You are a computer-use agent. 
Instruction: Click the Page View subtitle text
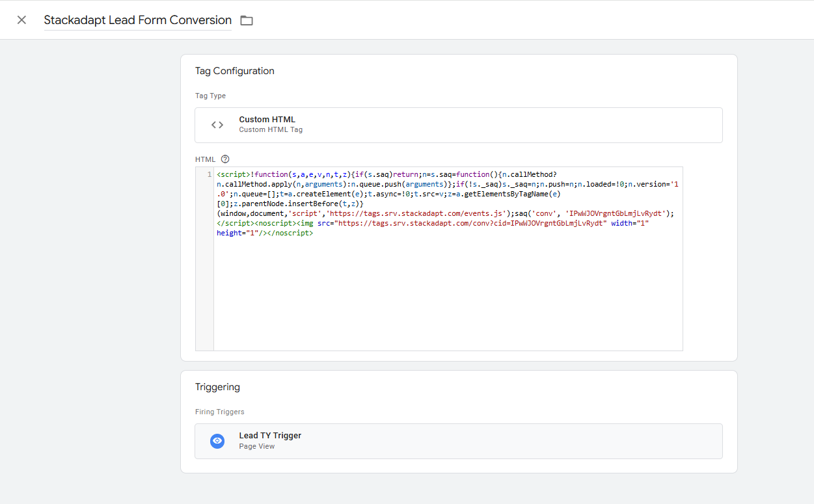click(x=257, y=446)
